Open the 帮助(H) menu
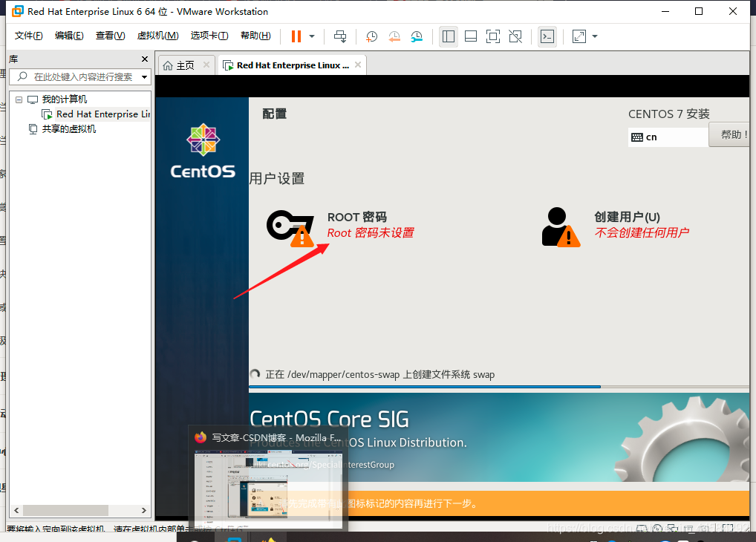756x542 pixels. [255, 36]
